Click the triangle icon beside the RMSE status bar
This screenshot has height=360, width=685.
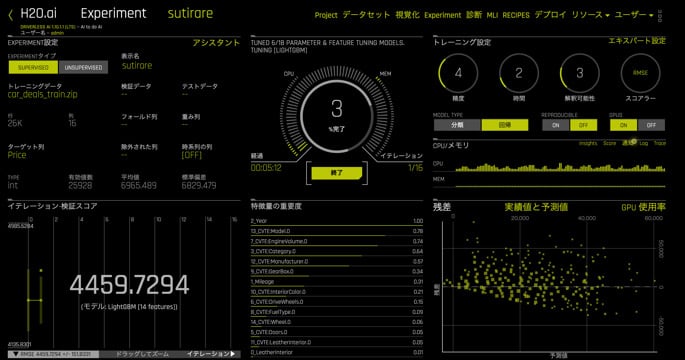[16, 354]
